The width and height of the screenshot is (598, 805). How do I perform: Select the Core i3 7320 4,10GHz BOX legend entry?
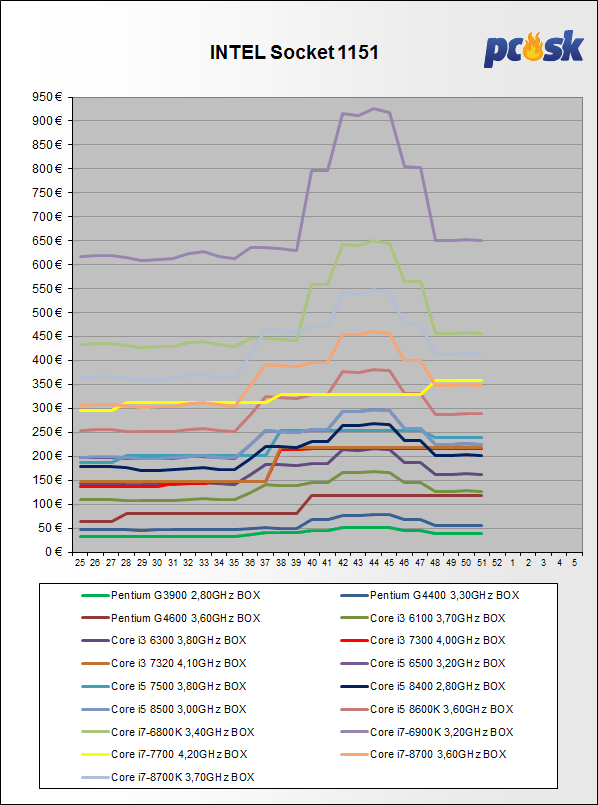[164, 663]
